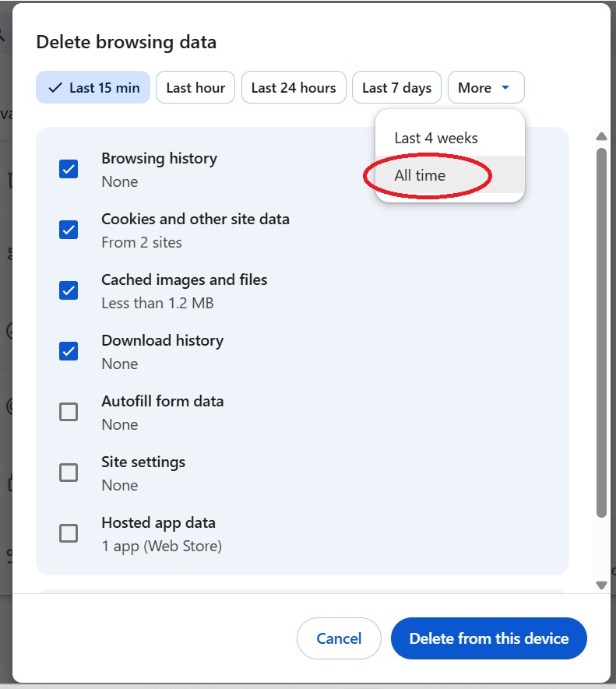
Task: Enable Autofill form data deletion
Action: [x=69, y=411]
